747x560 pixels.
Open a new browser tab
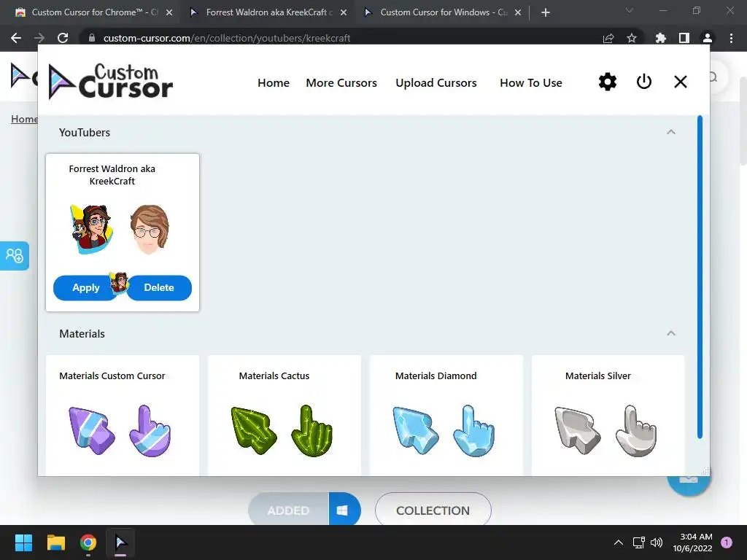pos(546,12)
